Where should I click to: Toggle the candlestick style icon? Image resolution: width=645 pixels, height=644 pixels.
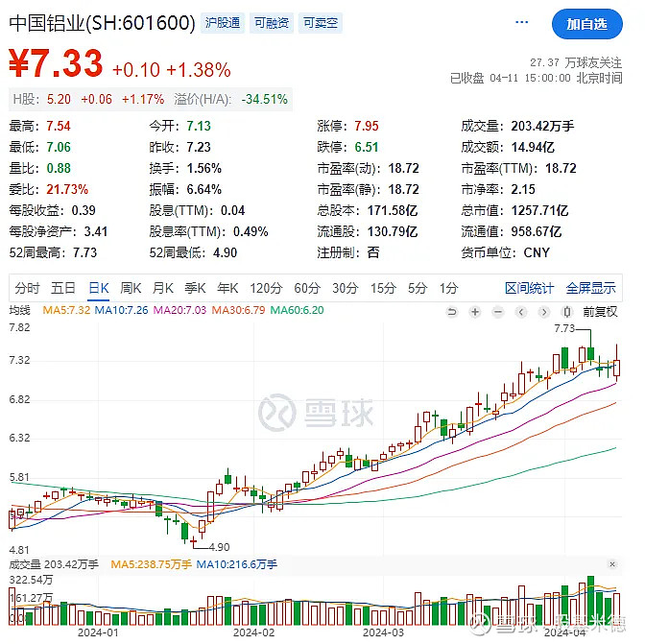pos(567,312)
